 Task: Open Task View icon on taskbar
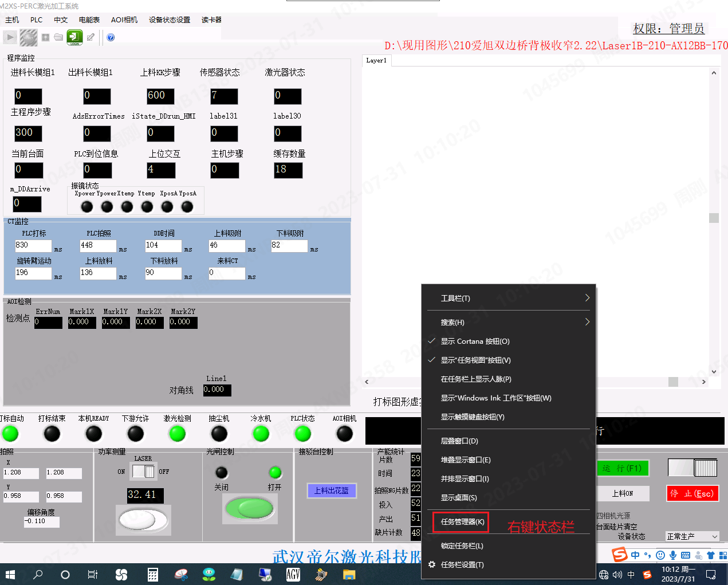tap(92, 574)
